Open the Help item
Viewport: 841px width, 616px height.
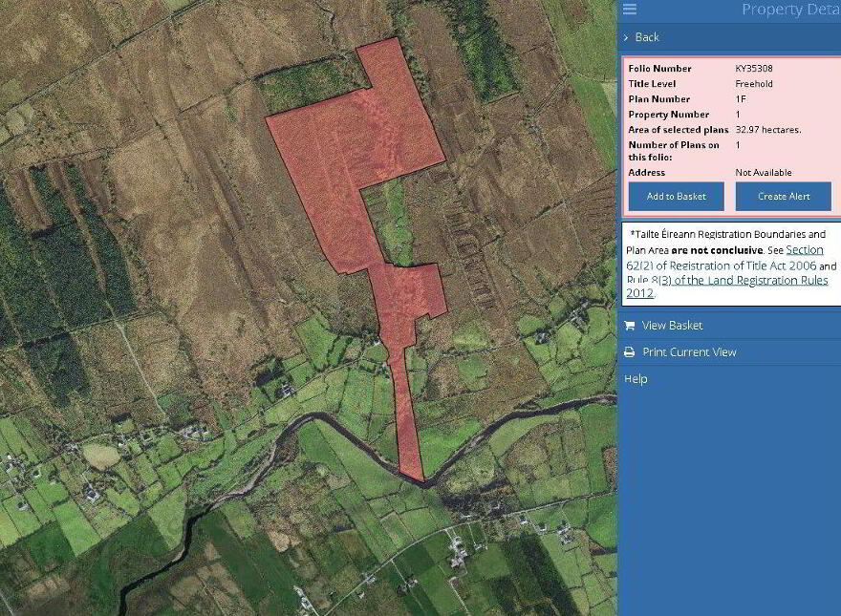click(x=636, y=379)
